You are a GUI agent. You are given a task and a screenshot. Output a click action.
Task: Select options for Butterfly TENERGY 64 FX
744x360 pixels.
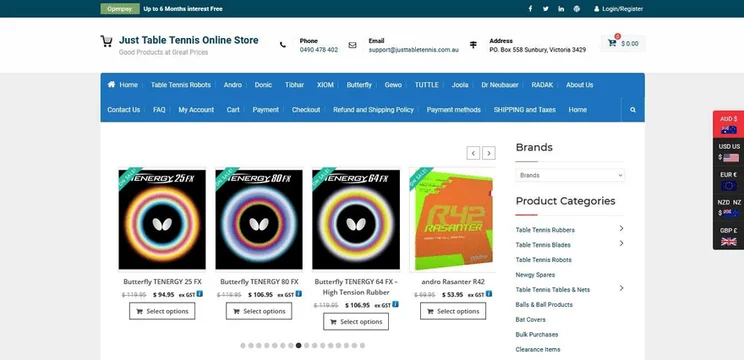(x=356, y=322)
